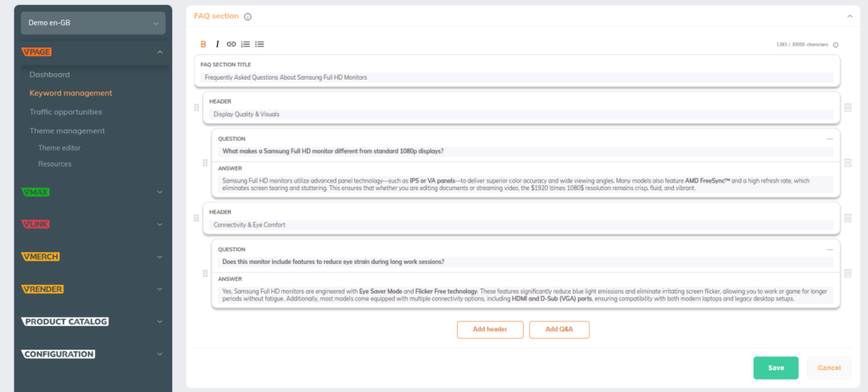Viewport: 868px width, 392px height.
Task: Insert a bulleted list
Action: pos(259,44)
